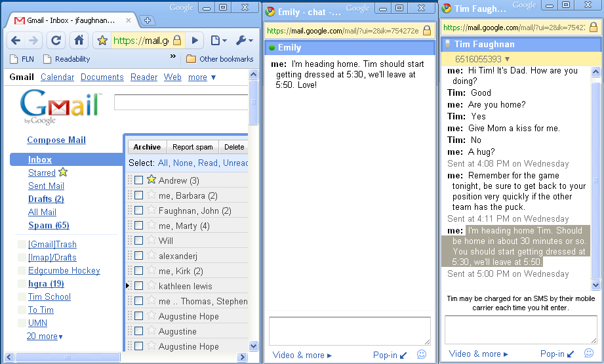This screenshot has height=364, width=604.
Task: Open the Inbox folder
Action: click(39, 159)
